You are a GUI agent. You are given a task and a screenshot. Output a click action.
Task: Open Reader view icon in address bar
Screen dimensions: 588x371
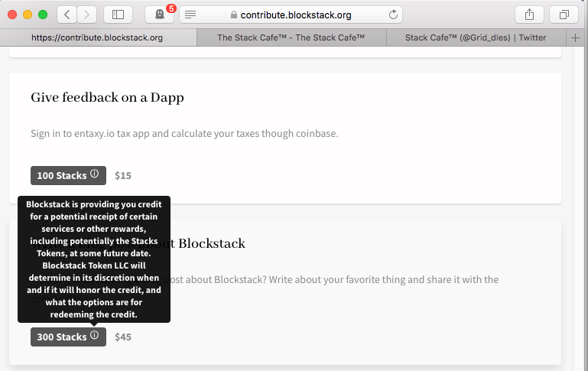tap(190, 15)
